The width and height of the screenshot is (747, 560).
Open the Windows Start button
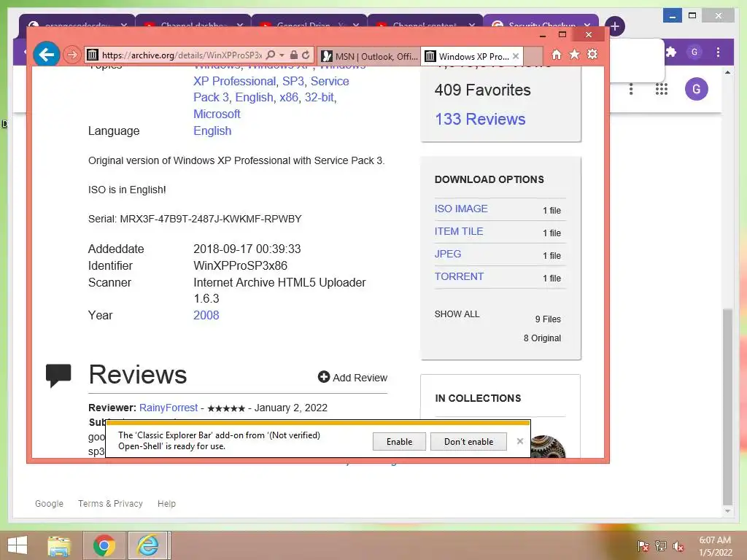[18, 545]
